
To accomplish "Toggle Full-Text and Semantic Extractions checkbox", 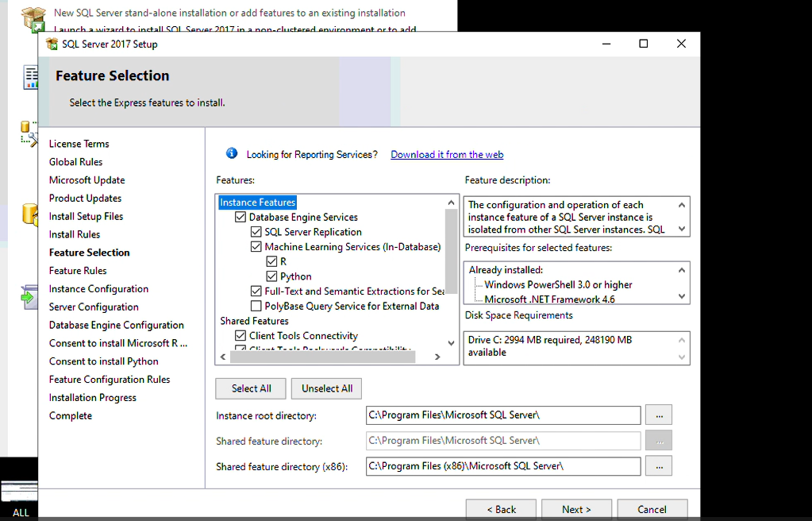I will click(x=256, y=291).
